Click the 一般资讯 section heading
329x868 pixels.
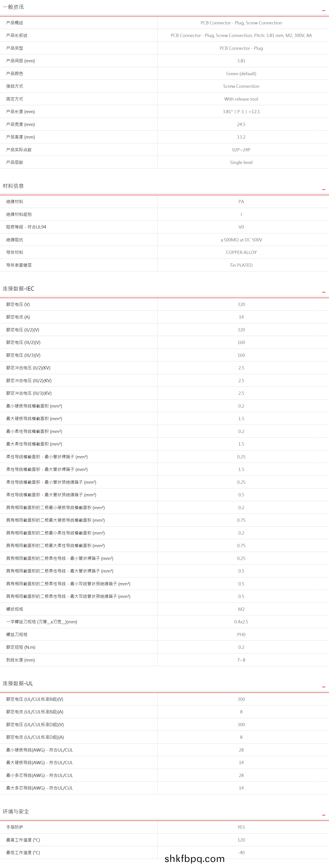(13, 7)
